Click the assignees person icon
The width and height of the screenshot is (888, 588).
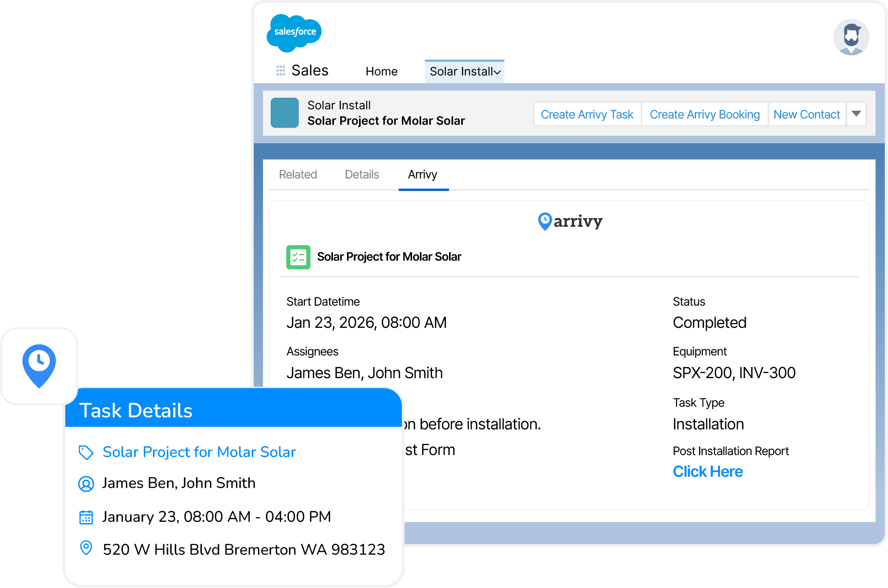(x=86, y=484)
